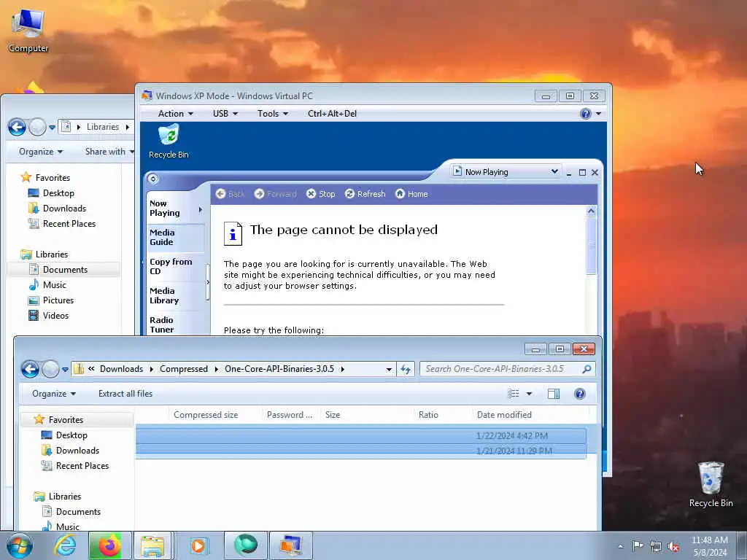Select the row dated 1/22/2024 4:42 PM
The height and width of the screenshot is (560, 747).
(361, 436)
